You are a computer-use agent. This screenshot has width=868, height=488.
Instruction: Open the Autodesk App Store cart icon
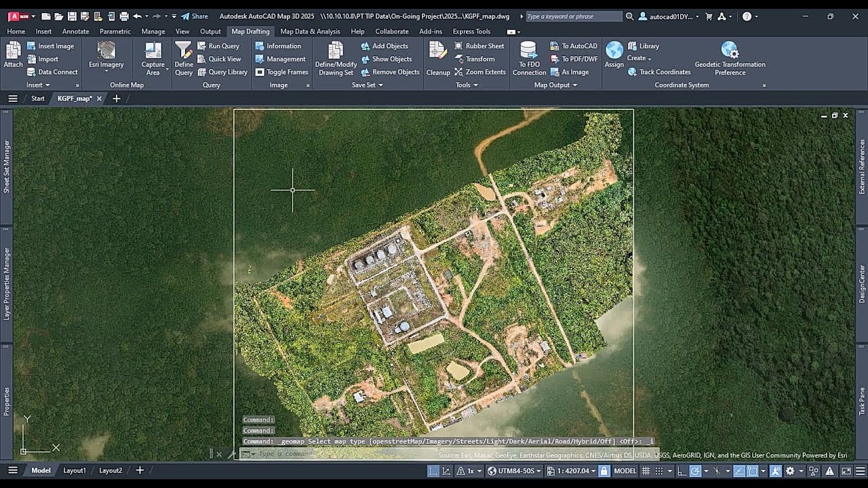point(709,16)
